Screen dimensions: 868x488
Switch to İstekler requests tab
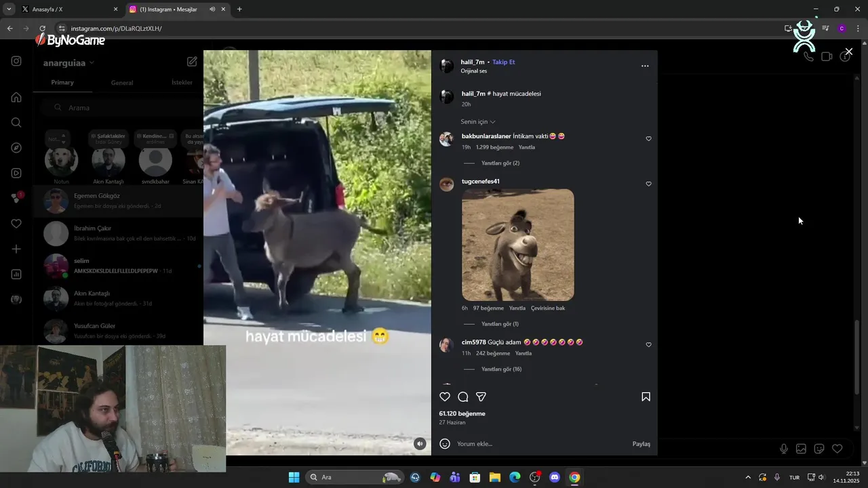[x=182, y=83]
